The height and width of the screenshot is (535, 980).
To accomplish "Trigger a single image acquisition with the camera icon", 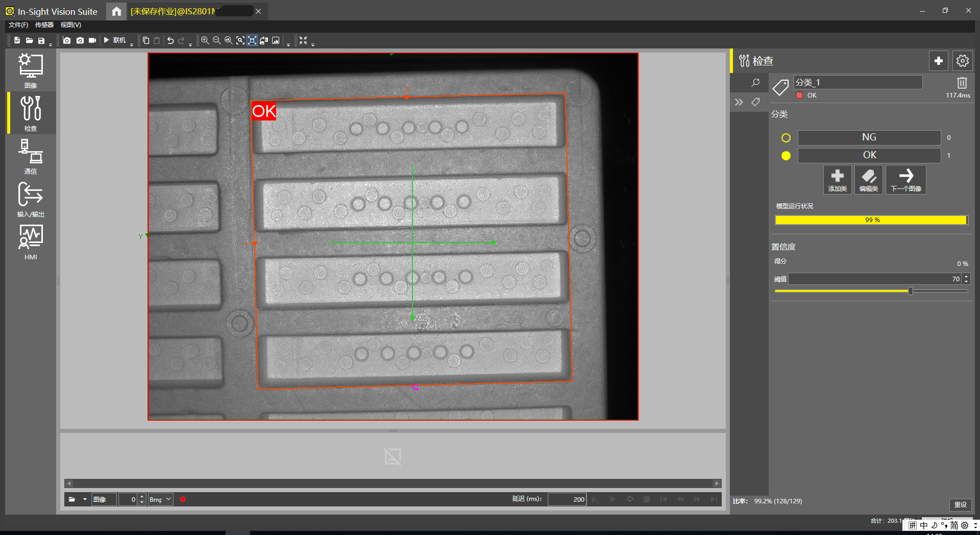I will (x=67, y=40).
